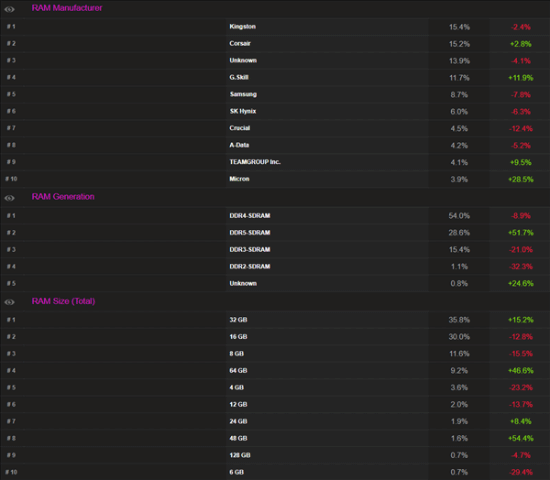Viewport: 550px width, 480px height.
Task: Open the RAM Manufacturer heading
Action: tap(67, 8)
